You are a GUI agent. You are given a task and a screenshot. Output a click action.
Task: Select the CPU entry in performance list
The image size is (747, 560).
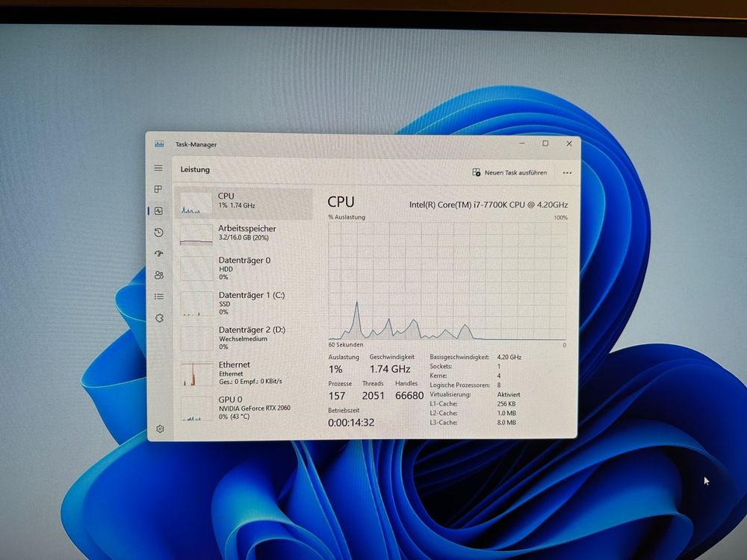click(244, 203)
